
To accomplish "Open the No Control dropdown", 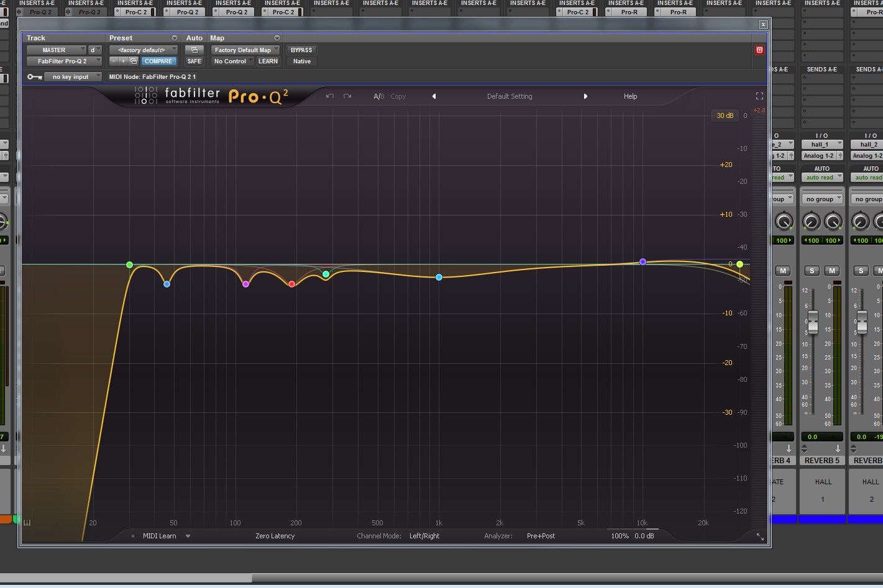I will click(232, 61).
